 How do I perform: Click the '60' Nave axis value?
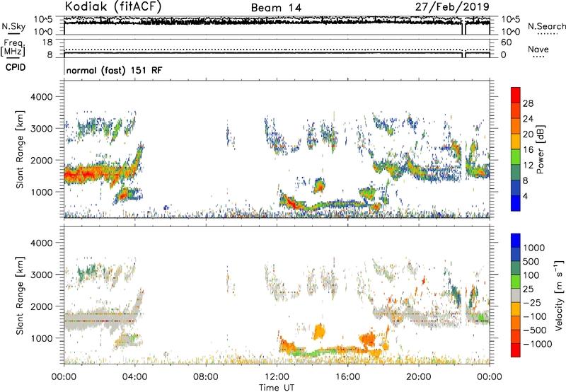(x=507, y=42)
